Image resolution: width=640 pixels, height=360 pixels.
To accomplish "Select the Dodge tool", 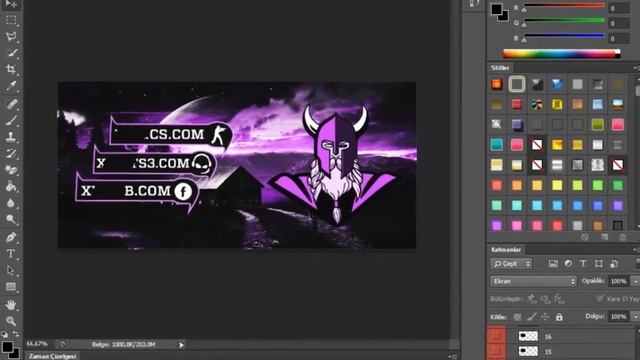I will coord(11,220).
